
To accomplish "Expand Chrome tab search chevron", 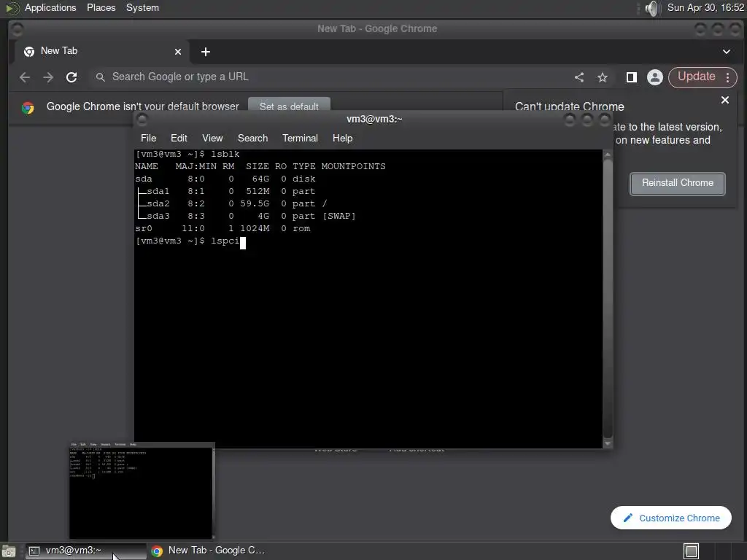I will click(727, 52).
